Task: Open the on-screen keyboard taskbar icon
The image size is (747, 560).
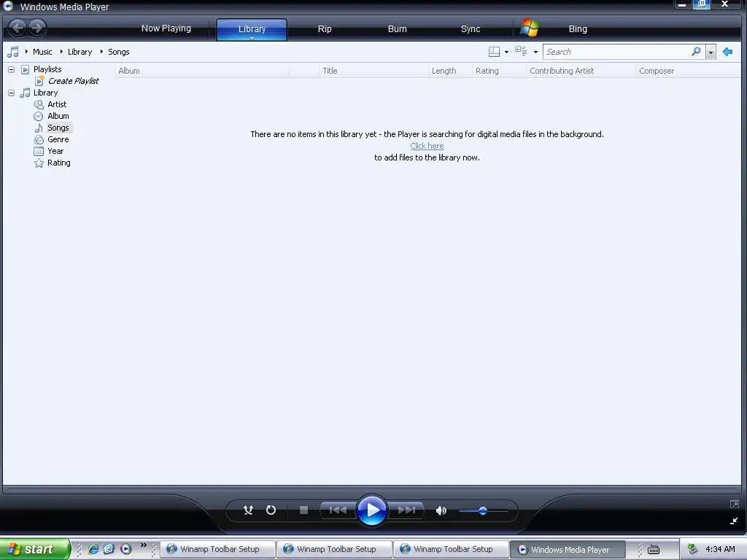Action: pyautogui.click(x=654, y=550)
